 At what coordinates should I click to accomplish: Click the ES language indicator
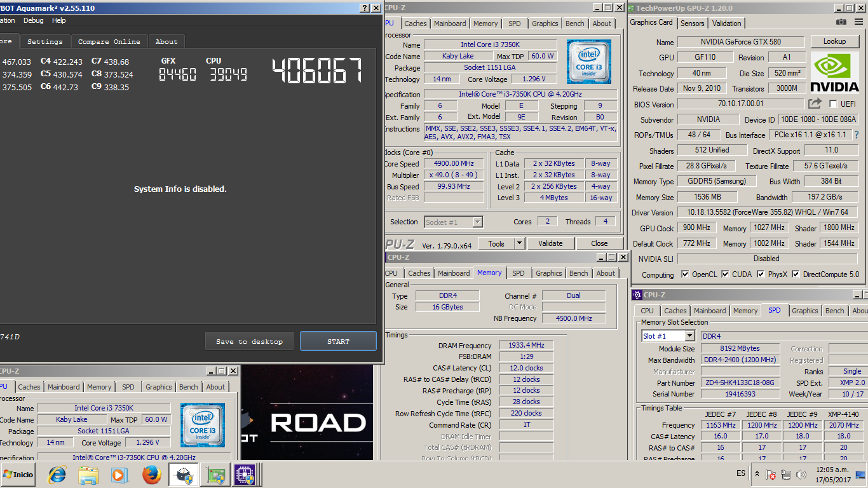click(741, 474)
